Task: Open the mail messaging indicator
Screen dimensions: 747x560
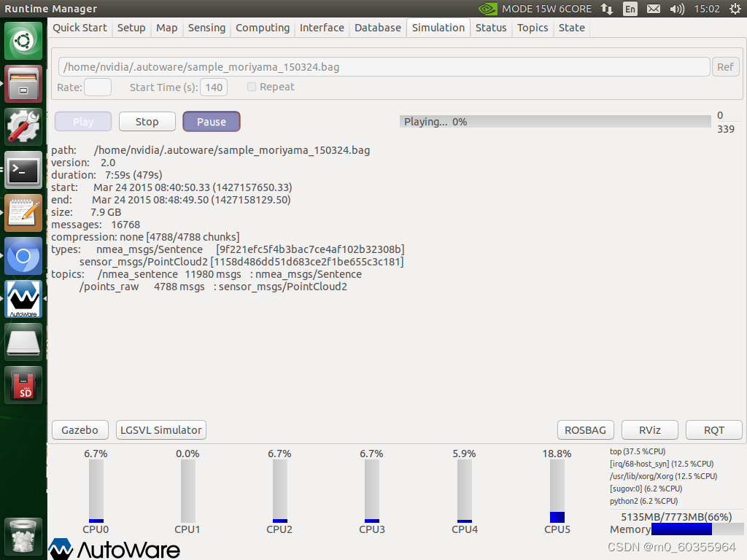Action: tap(653, 9)
